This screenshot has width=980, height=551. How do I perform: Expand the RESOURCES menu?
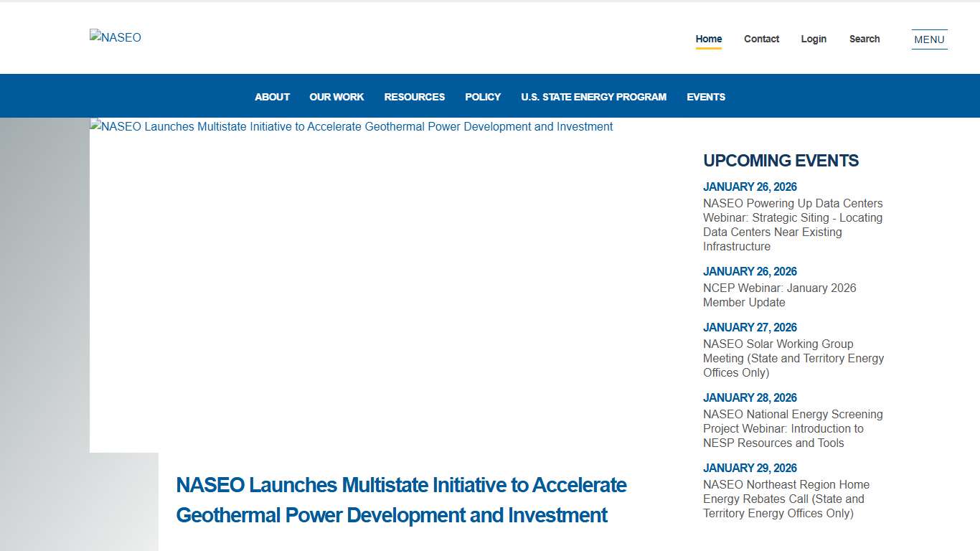click(x=414, y=97)
